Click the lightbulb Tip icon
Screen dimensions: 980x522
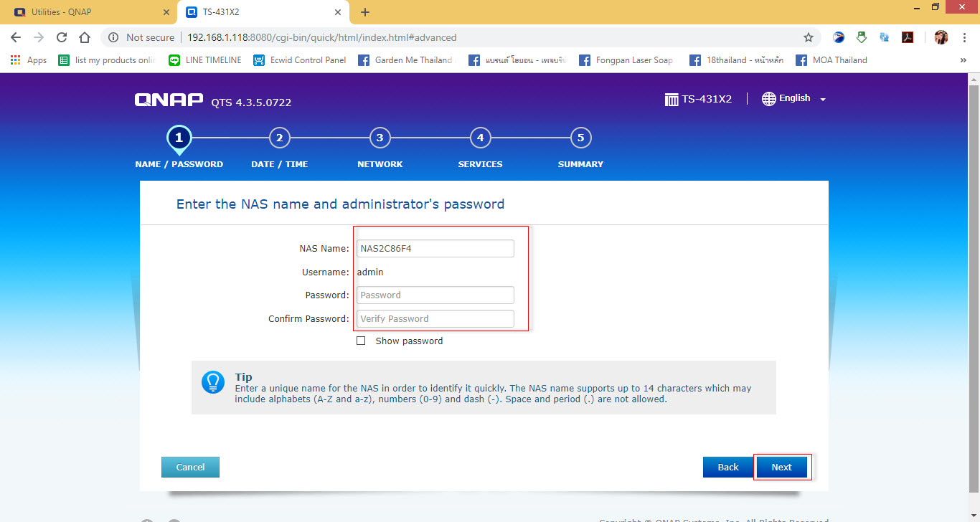pyautogui.click(x=212, y=382)
